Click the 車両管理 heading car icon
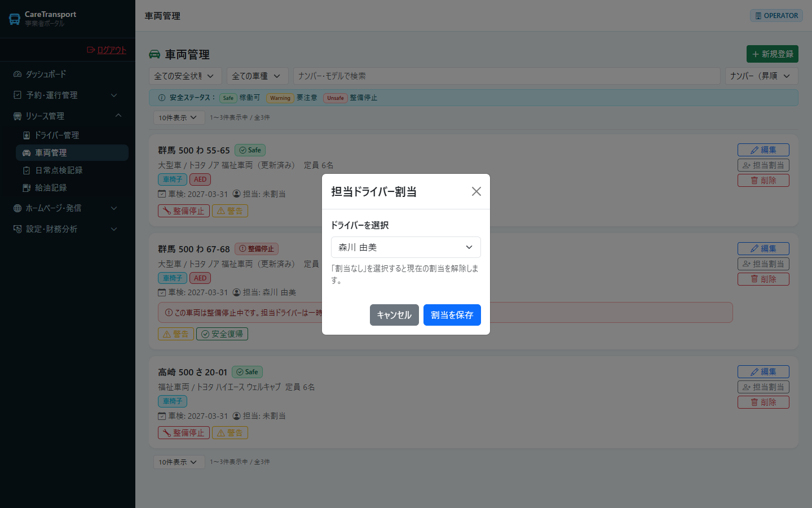This screenshot has height=508, width=812. (155, 54)
